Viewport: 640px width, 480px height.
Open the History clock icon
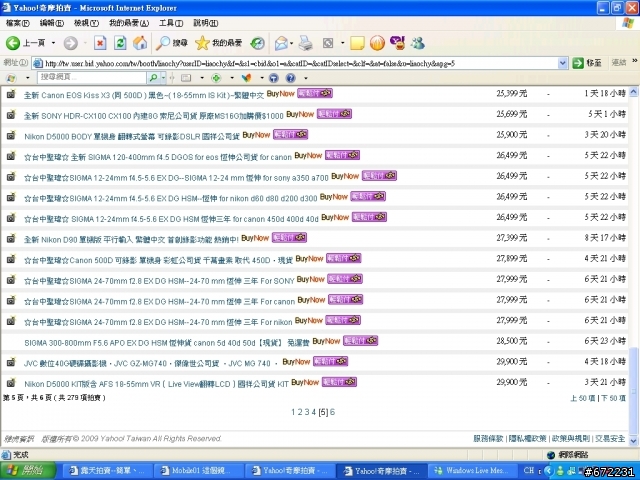[258, 43]
